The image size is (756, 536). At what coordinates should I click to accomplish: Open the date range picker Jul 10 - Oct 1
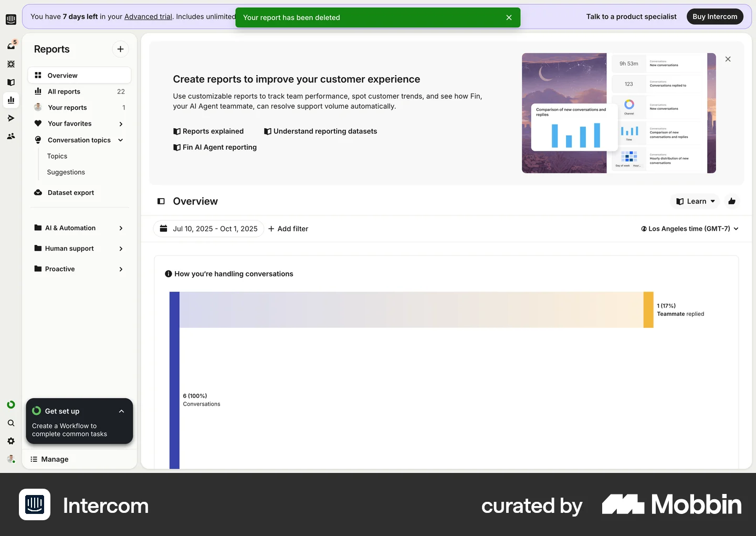coord(208,229)
